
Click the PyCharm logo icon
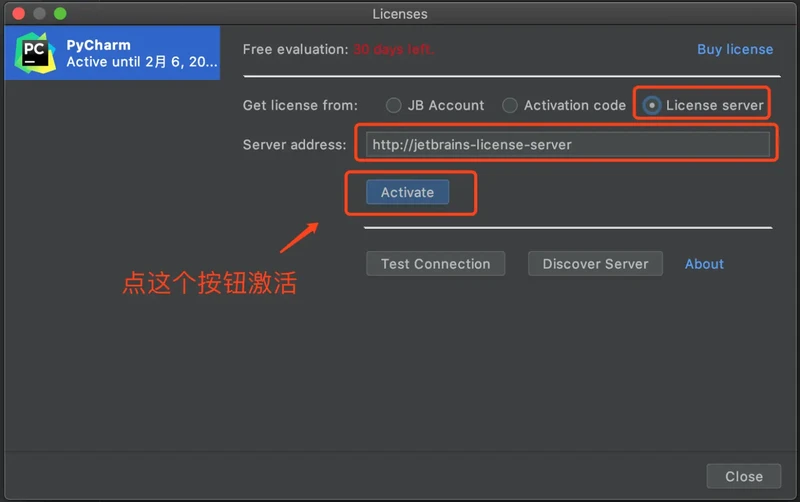(34, 54)
